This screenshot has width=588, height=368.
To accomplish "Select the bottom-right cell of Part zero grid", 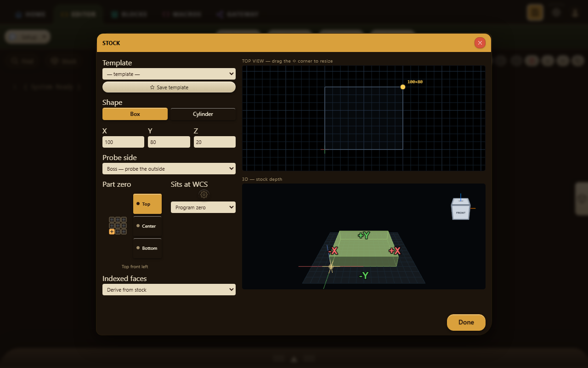I will click(124, 232).
